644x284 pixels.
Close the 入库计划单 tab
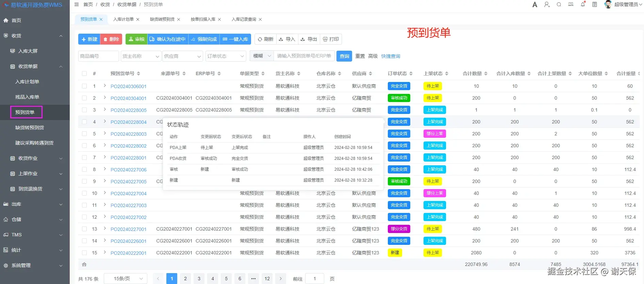pyautogui.click(x=138, y=19)
